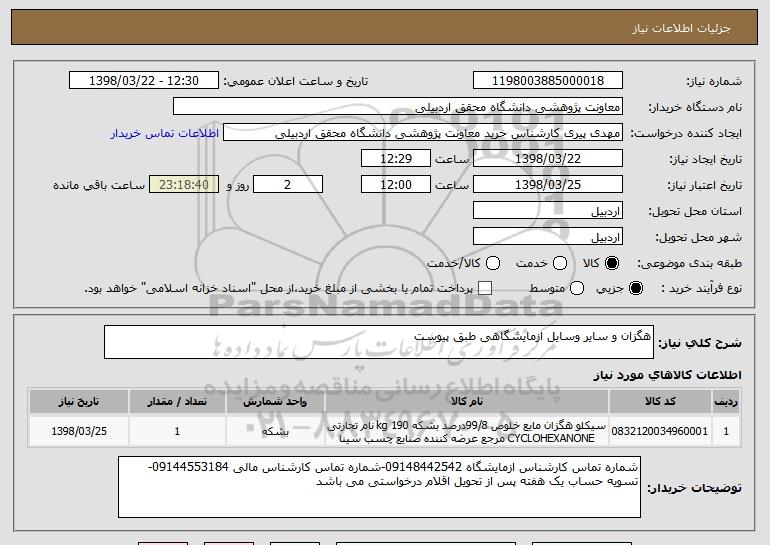Click the validity date field 1398/03/25

click(x=548, y=185)
